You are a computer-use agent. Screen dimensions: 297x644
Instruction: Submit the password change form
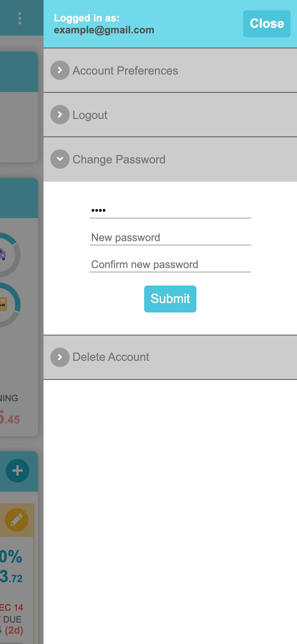170,299
